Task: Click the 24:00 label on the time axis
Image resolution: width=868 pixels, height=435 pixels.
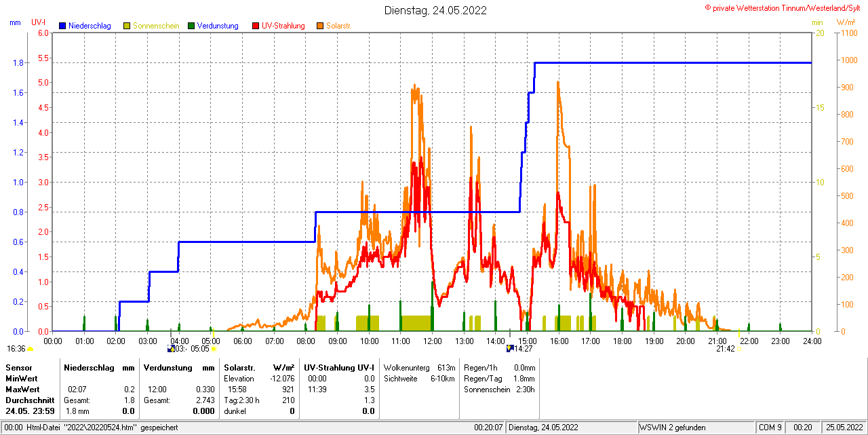Action: 812,341
